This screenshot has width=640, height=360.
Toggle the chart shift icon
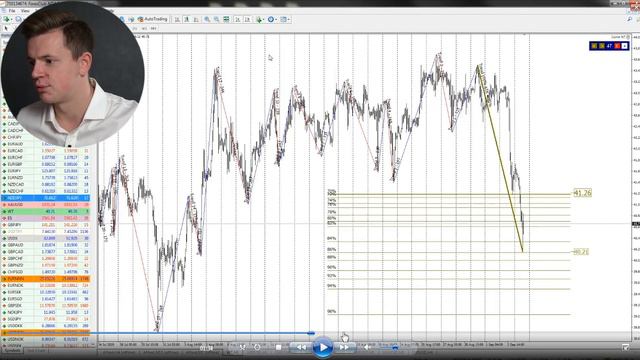pyautogui.click(x=247, y=19)
